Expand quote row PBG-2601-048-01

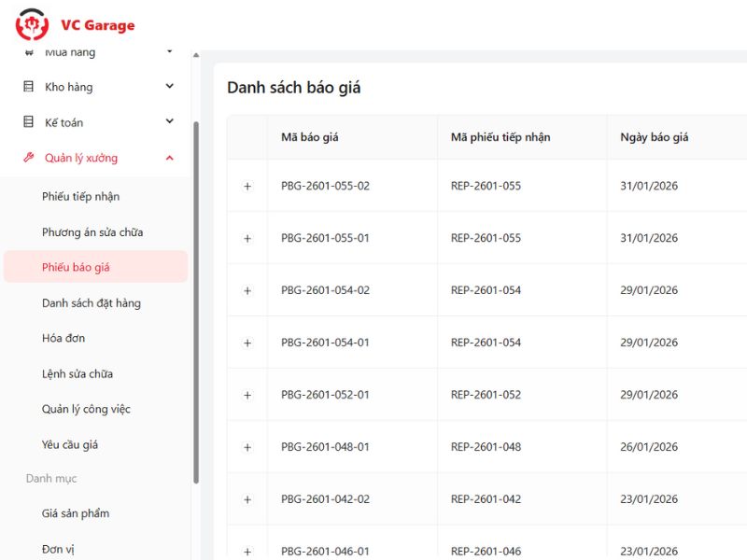(x=247, y=446)
